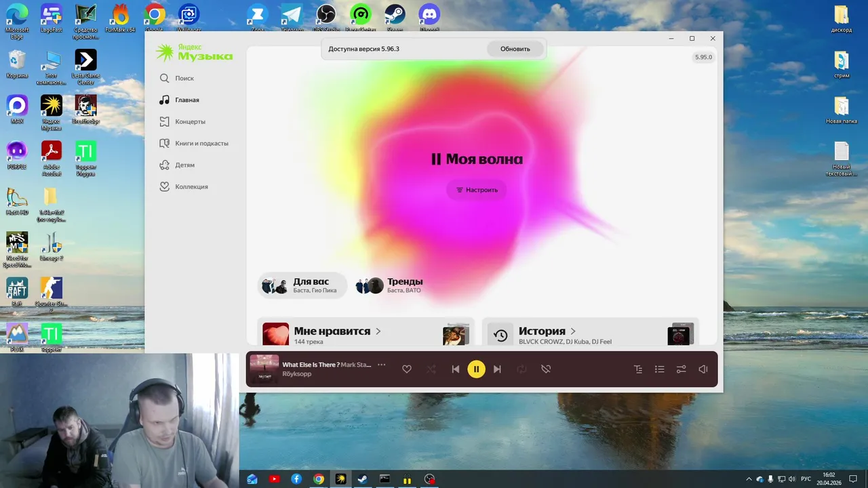Image resolution: width=868 pixels, height=488 pixels.
Task: Click the РУС language indicator in tray
Action: (x=806, y=479)
